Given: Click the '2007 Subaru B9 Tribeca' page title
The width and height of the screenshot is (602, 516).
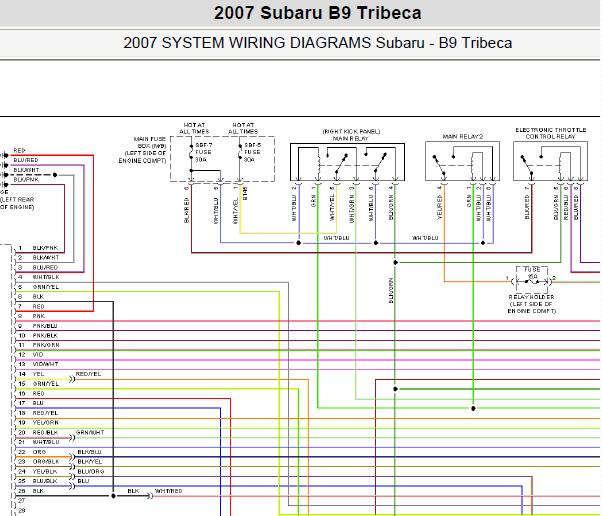Looking at the screenshot, I should click(318, 13).
